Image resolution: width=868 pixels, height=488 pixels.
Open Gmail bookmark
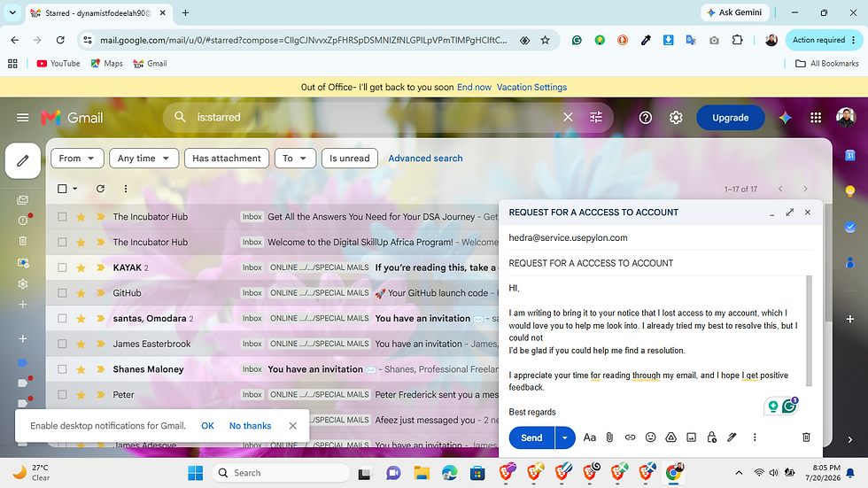(150, 64)
